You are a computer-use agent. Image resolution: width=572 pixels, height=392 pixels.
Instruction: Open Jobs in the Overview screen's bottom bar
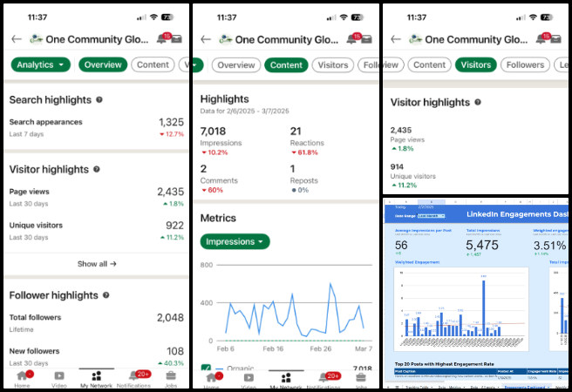coord(171,379)
